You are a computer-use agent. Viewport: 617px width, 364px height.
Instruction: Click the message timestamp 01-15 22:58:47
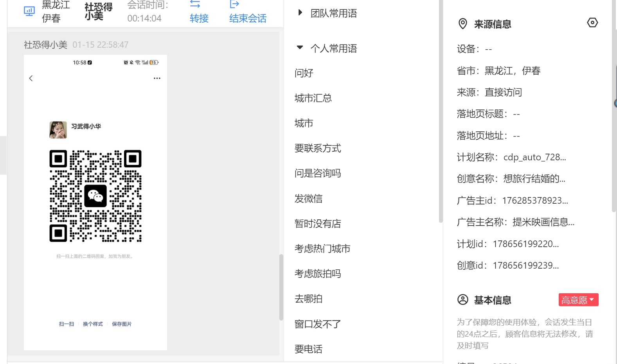click(x=101, y=45)
